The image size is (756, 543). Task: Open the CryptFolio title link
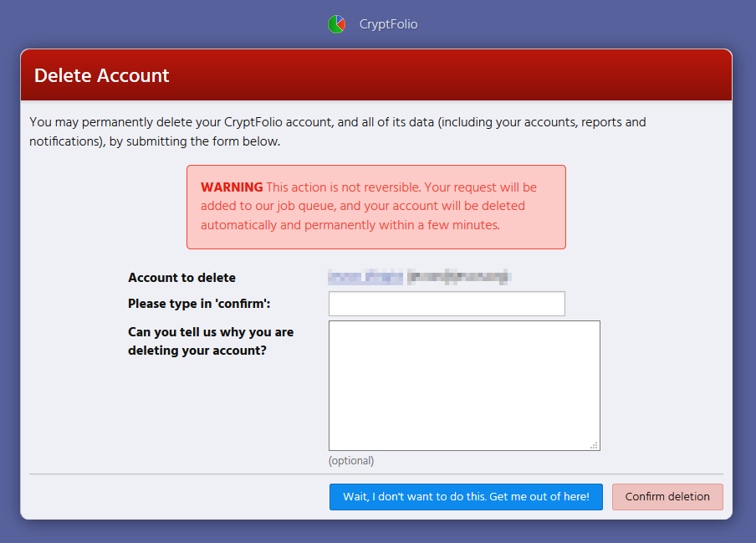tap(388, 24)
